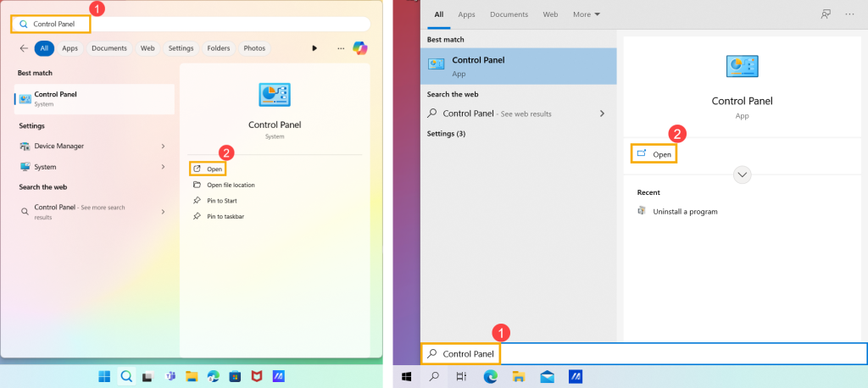
Task: Click play arrow to show more filters
Action: click(314, 48)
